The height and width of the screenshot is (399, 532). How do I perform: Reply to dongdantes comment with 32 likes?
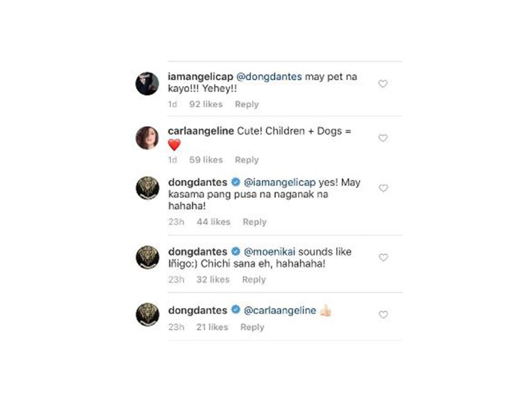(x=254, y=280)
